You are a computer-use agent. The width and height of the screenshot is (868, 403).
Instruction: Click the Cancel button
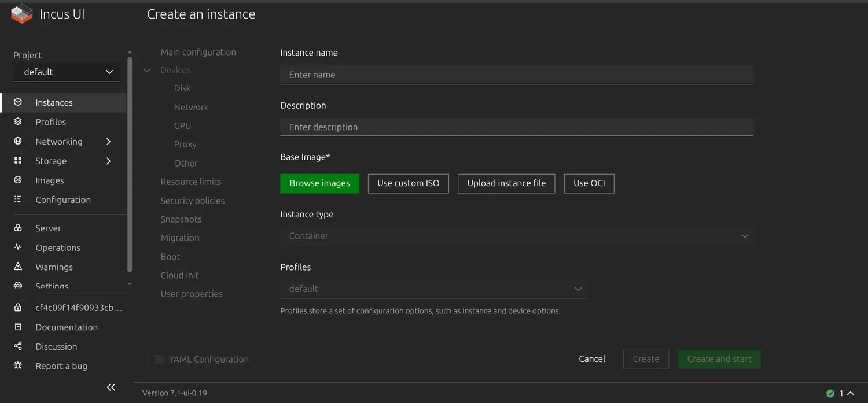click(x=592, y=359)
